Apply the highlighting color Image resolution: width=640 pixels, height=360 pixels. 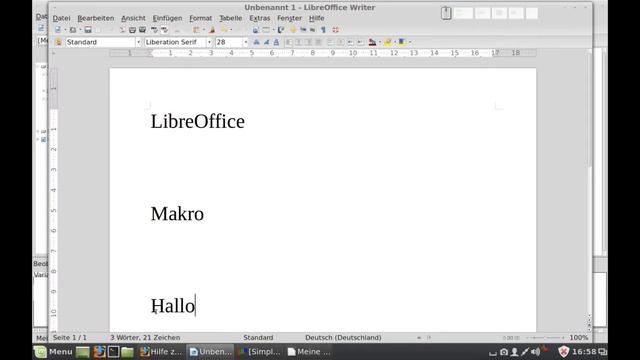click(387, 42)
